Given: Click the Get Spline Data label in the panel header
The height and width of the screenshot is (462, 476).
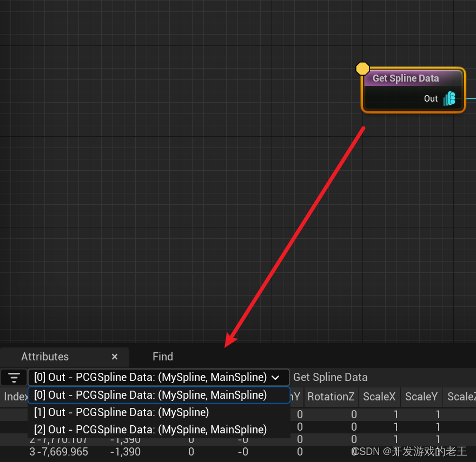Looking at the screenshot, I should coord(330,377).
